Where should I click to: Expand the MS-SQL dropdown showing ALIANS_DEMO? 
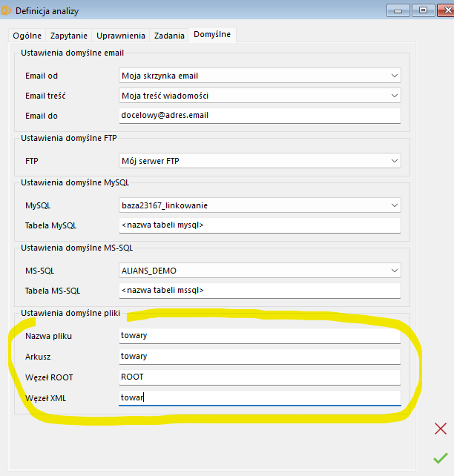394,271
